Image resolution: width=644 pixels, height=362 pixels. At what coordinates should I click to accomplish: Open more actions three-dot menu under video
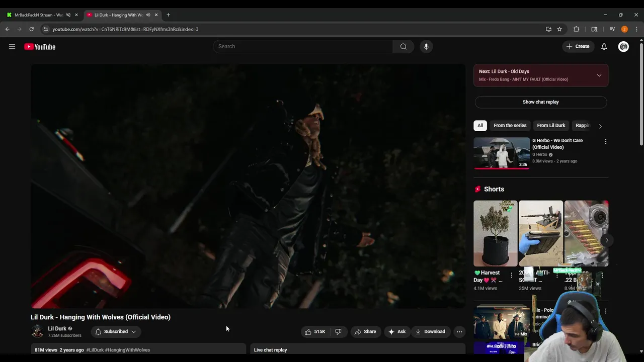click(459, 331)
